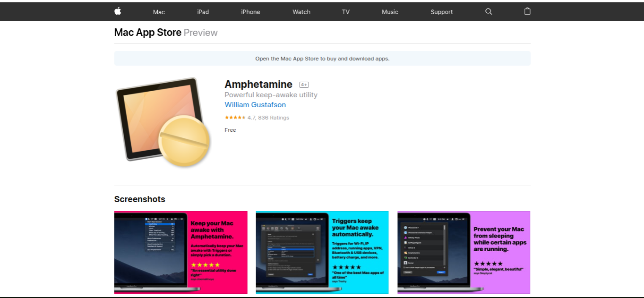Open the search magnifier icon
644x298 pixels.
click(489, 12)
